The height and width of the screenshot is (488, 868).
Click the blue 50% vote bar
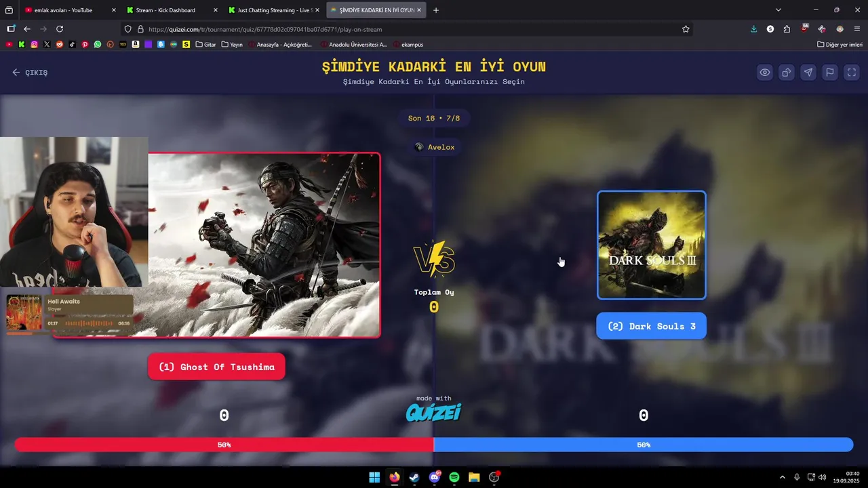(x=644, y=445)
